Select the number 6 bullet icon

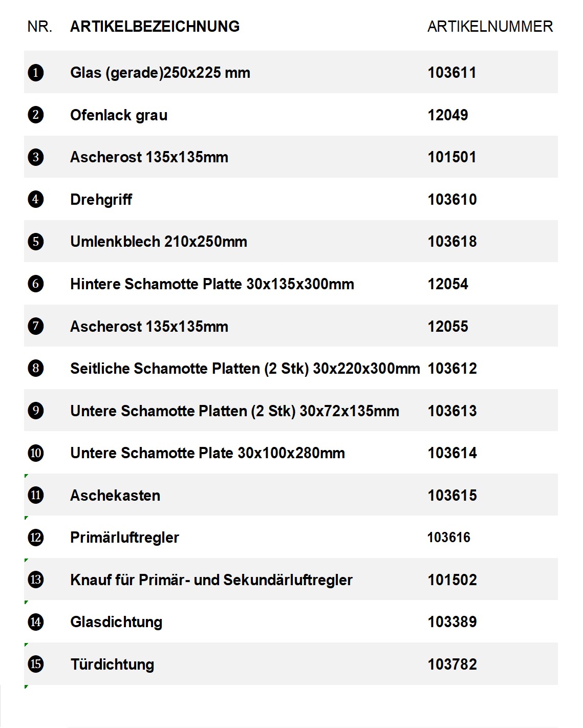pyautogui.click(x=35, y=284)
